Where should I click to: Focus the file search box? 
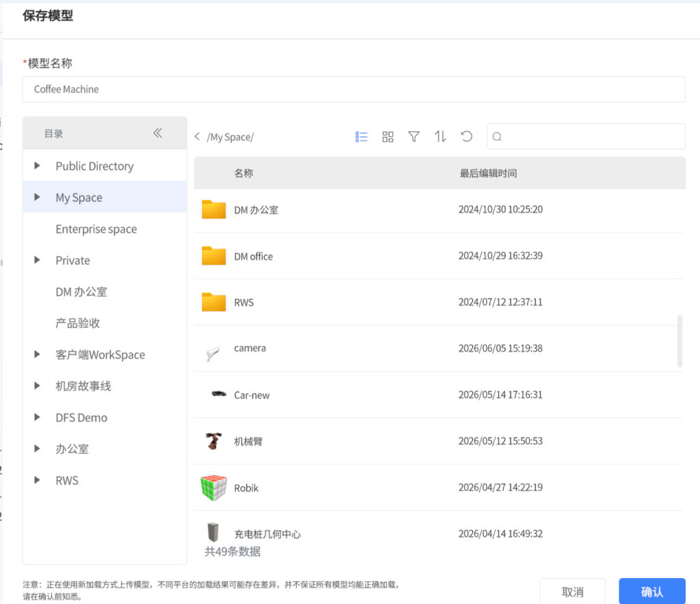(586, 137)
